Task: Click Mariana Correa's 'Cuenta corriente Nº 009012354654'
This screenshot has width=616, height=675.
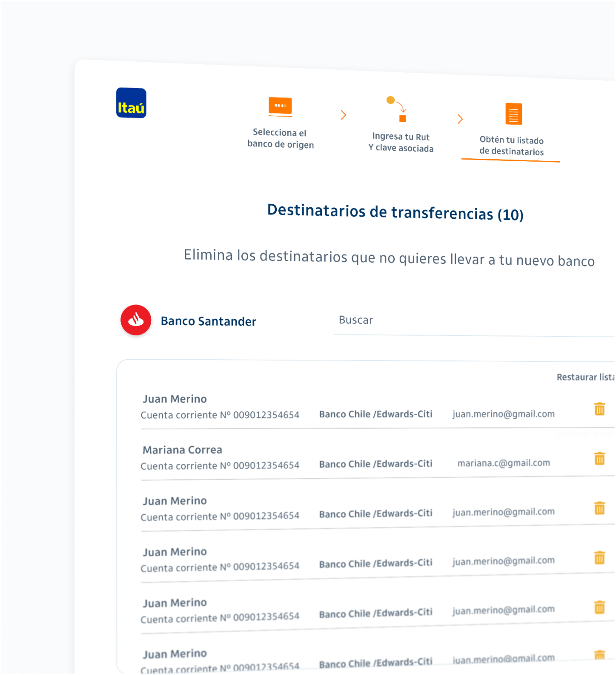Action: 220,466
